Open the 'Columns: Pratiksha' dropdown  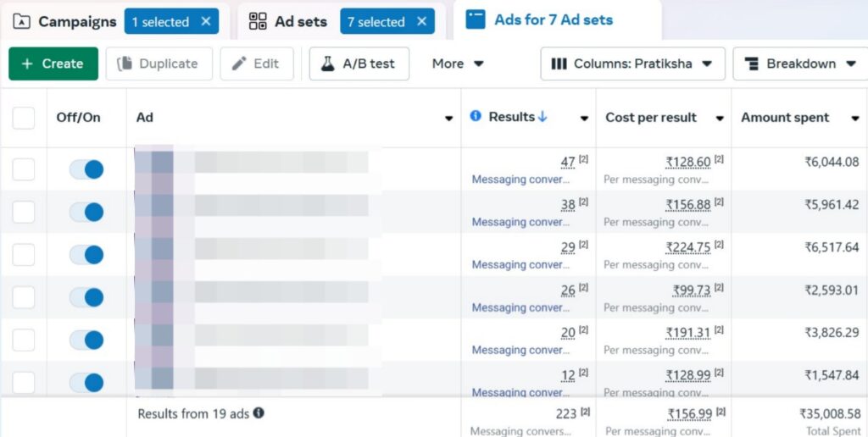632,64
